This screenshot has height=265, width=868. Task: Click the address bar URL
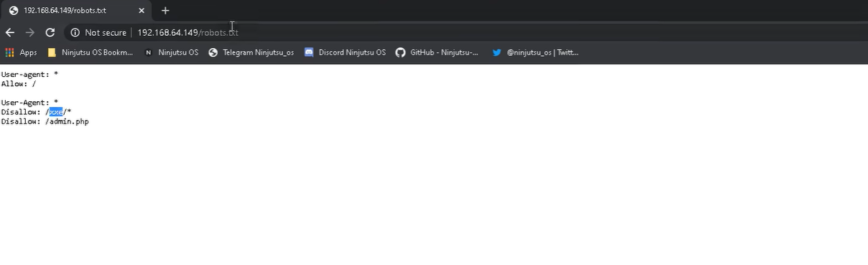tap(188, 32)
